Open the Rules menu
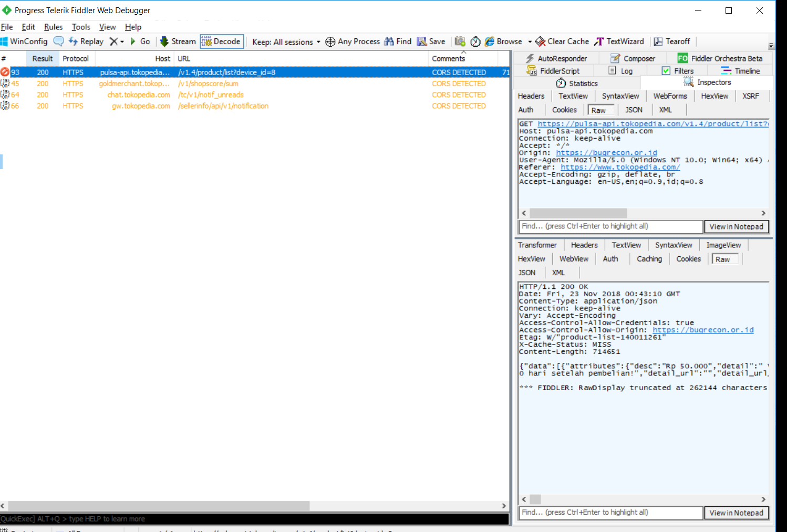Screen dimensions: 787x532 (53, 27)
